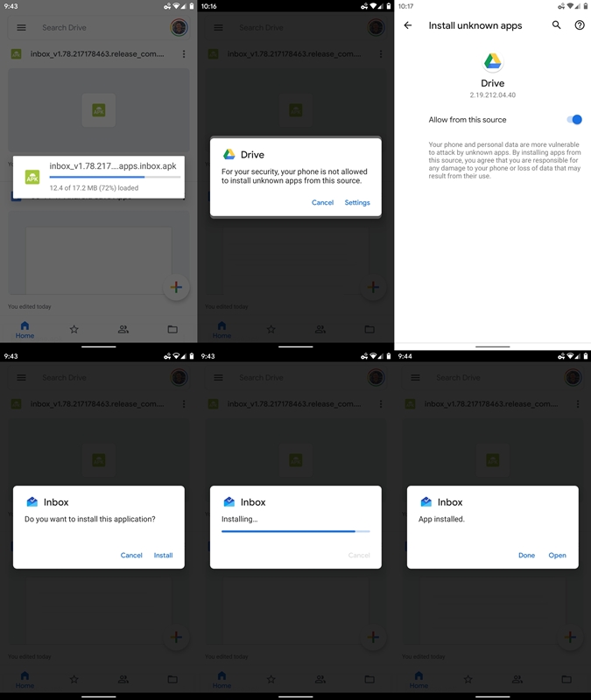This screenshot has width=591, height=700.
Task: Tap APK icon in download progress popup
Action: [32, 178]
